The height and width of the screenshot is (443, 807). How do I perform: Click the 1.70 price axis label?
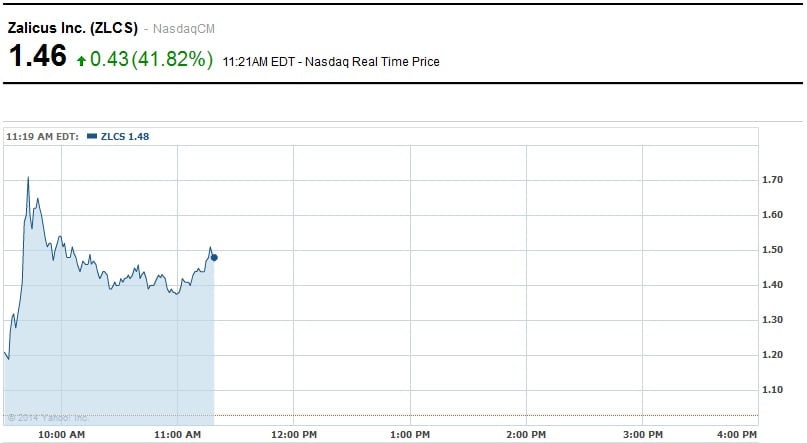[x=774, y=180]
